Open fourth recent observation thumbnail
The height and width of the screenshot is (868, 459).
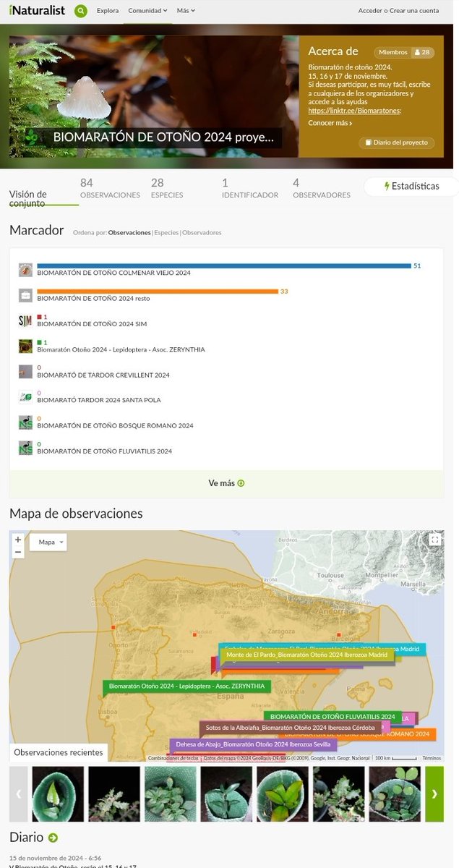click(226, 793)
